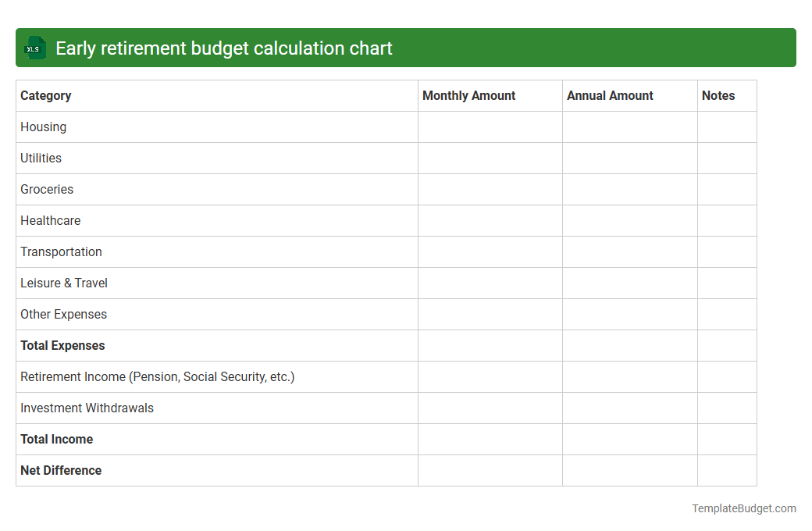Select the Leisure & Travel row
The height and width of the screenshot is (531, 812).
click(63, 283)
